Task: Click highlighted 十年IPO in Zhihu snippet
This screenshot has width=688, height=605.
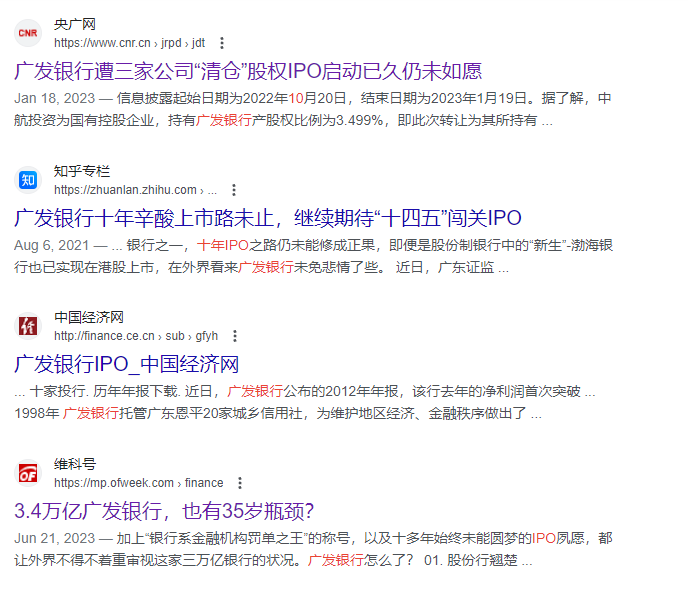Action: tap(223, 245)
